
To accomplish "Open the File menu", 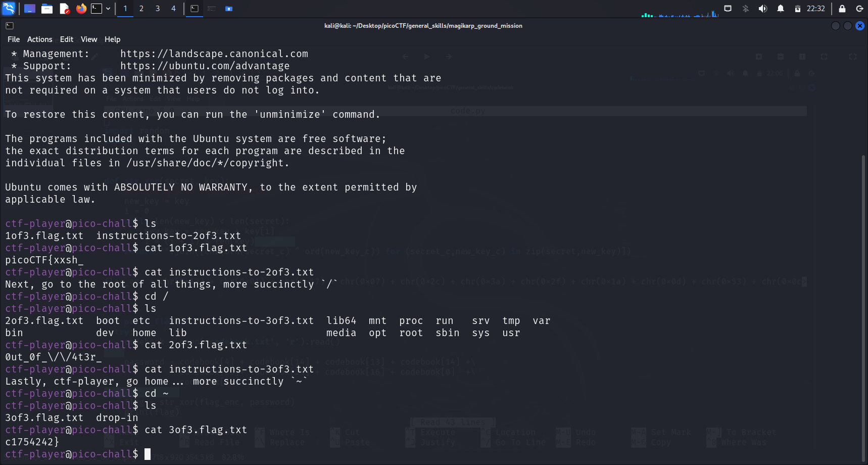I will pyautogui.click(x=14, y=39).
